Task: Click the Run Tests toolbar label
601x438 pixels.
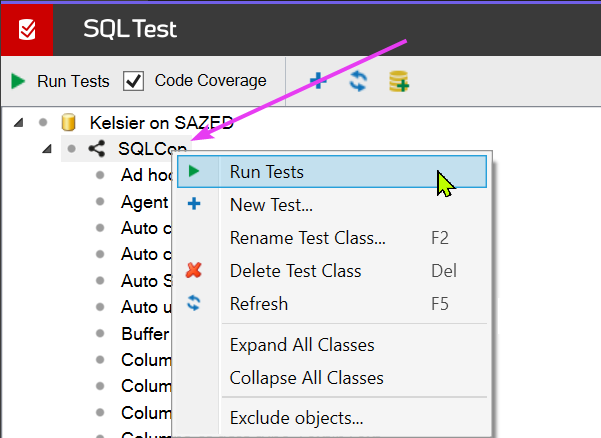Action: point(73,81)
